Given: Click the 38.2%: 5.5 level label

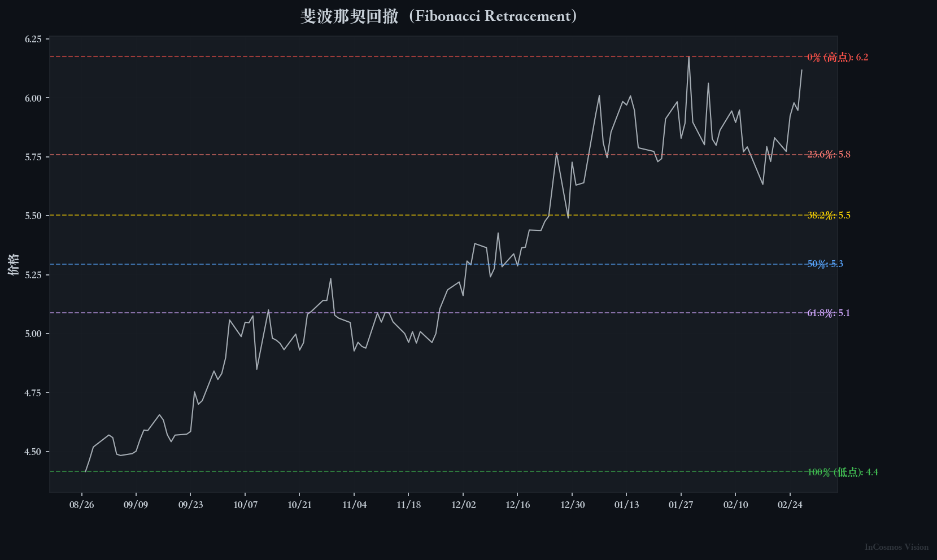Looking at the screenshot, I should point(829,215).
